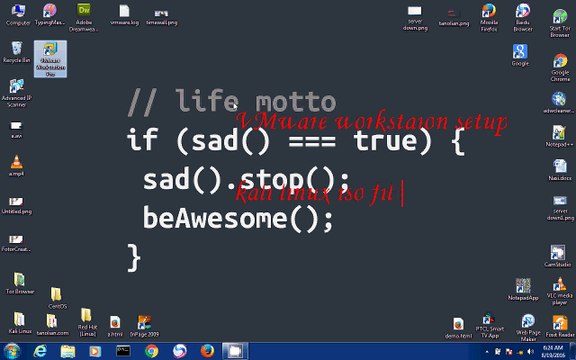Select the Untitled.png file icon
The height and width of the screenshot is (360, 576).
(x=16, y=205)
